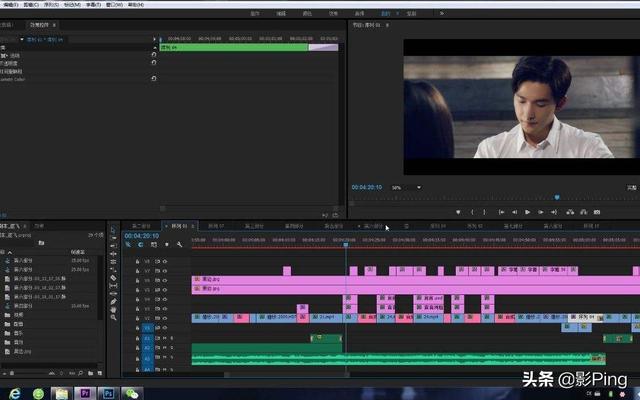Open timeline display settings wrench
640x400 pixels.
click(x=179, y=244)
